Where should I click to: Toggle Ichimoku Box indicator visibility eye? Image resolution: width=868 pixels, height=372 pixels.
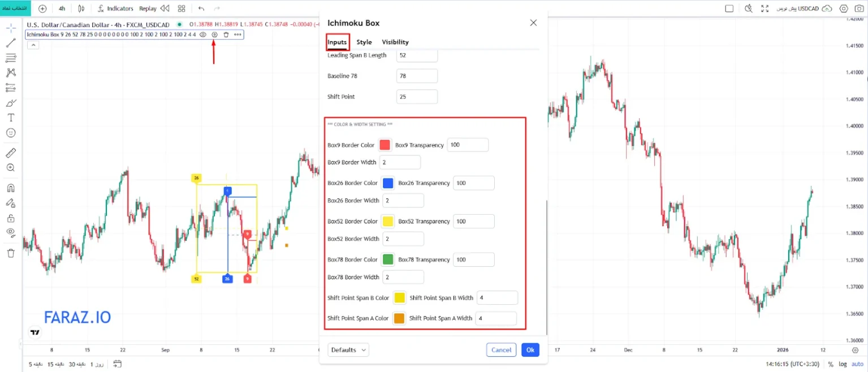[x=203, y=34]
